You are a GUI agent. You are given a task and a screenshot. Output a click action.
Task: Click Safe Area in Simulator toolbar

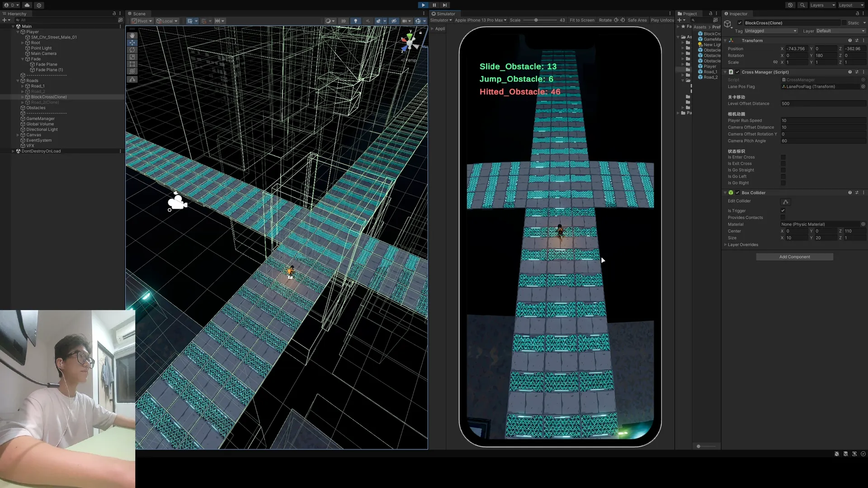(x=637, y=20)
